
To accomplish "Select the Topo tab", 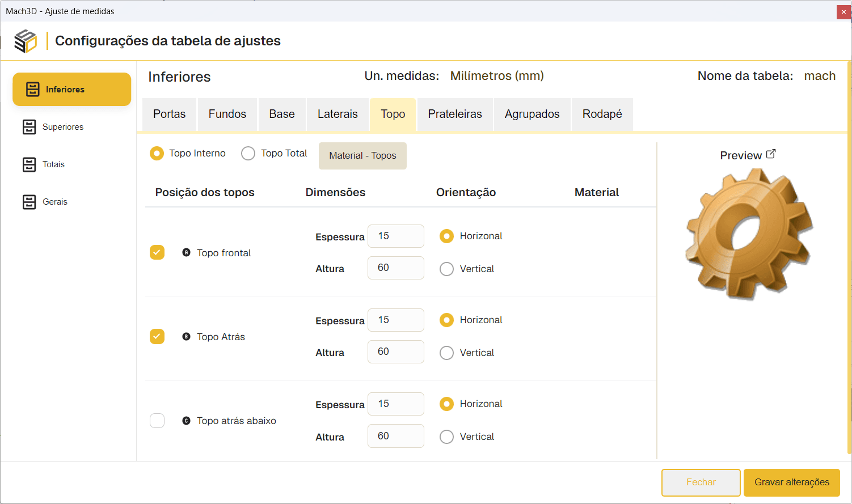I will point(393,115).
